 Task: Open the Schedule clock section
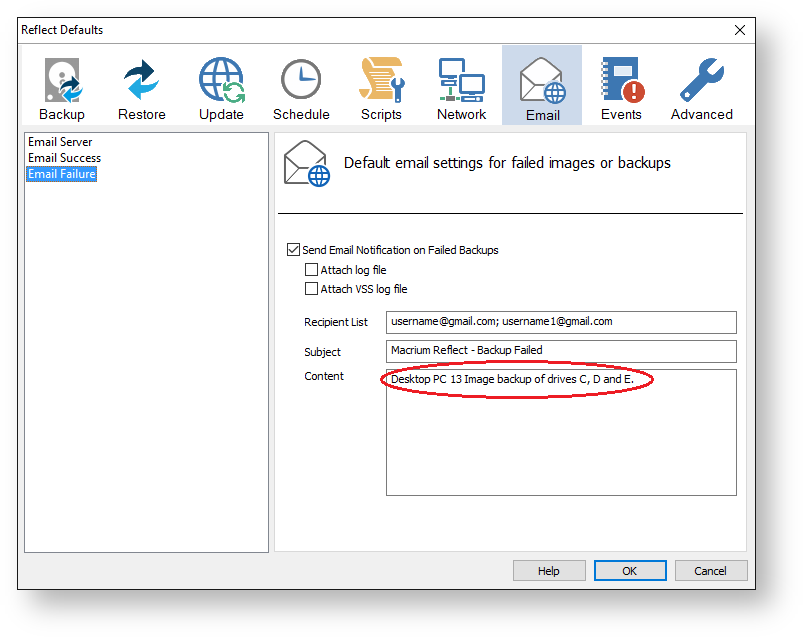coord(301,88)
